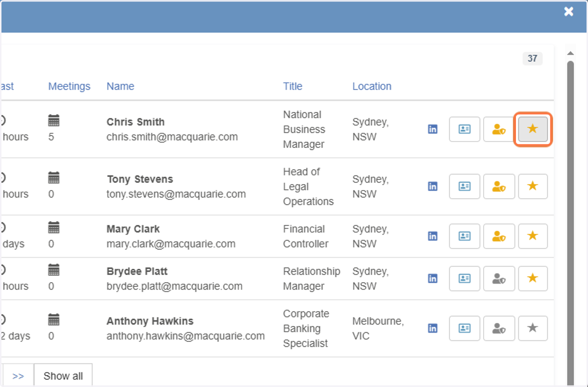Open contact card for Anthony Hawkins
Image resolution: width=588 pixels, height=387 pixels.
pyautogui.click(x=465, y=328)
